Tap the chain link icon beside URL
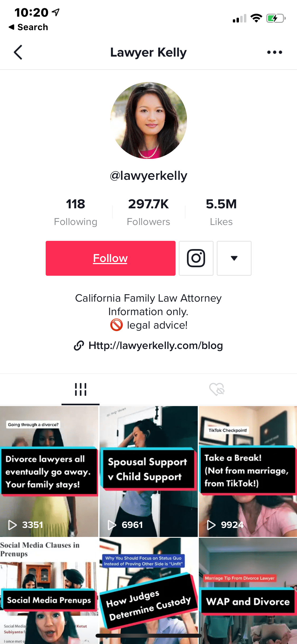 point(79,346)
